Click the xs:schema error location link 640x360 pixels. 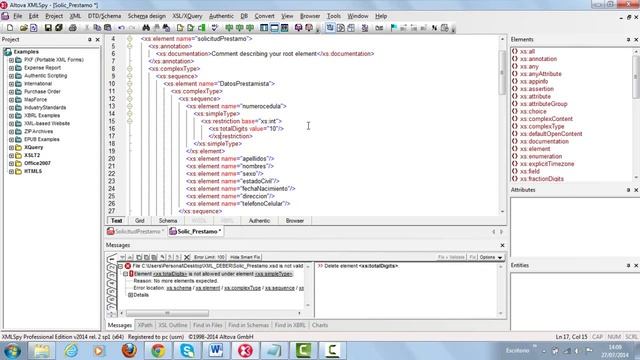pyautogui.click(x=179, y=288)
